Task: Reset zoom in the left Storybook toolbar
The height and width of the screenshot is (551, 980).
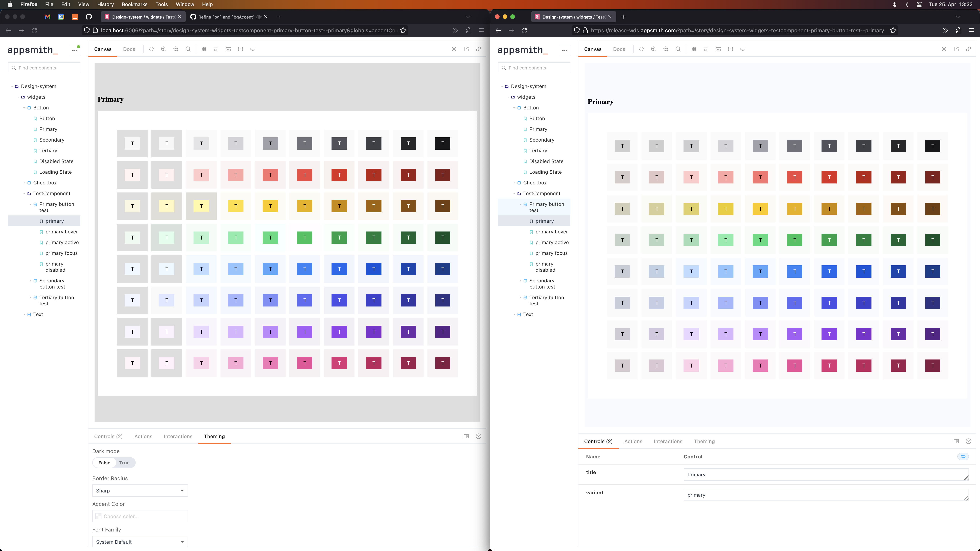Action: (188, 49)
